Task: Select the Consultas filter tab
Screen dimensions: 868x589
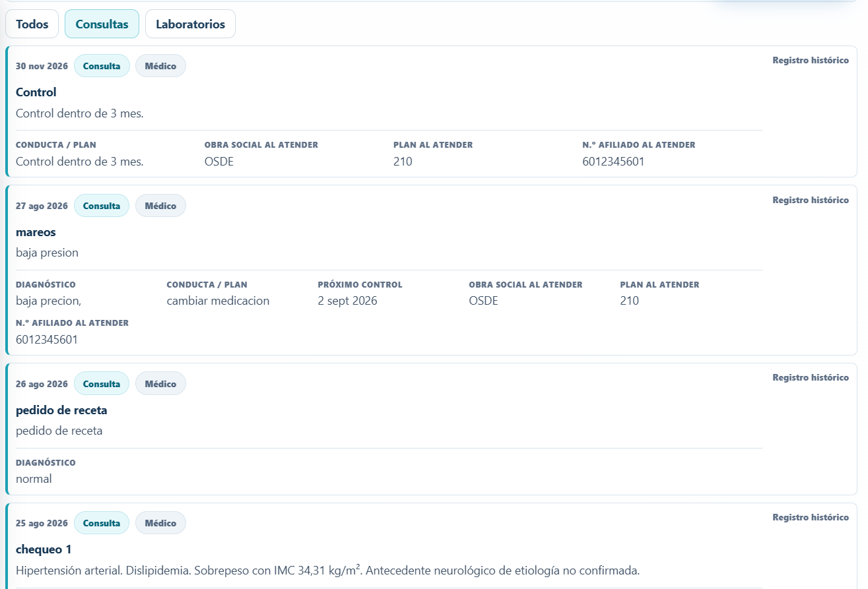Action: pyautogui.click(x=102, y=24)
